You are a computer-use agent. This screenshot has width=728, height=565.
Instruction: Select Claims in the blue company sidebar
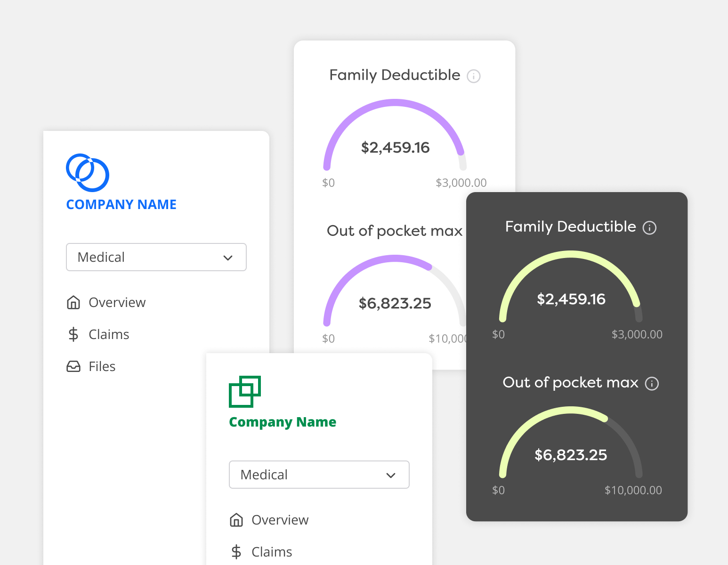click(109, 334)
